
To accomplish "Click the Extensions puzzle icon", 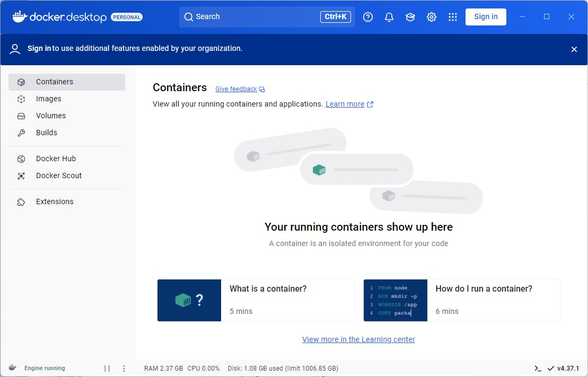I will click(21, 202).
